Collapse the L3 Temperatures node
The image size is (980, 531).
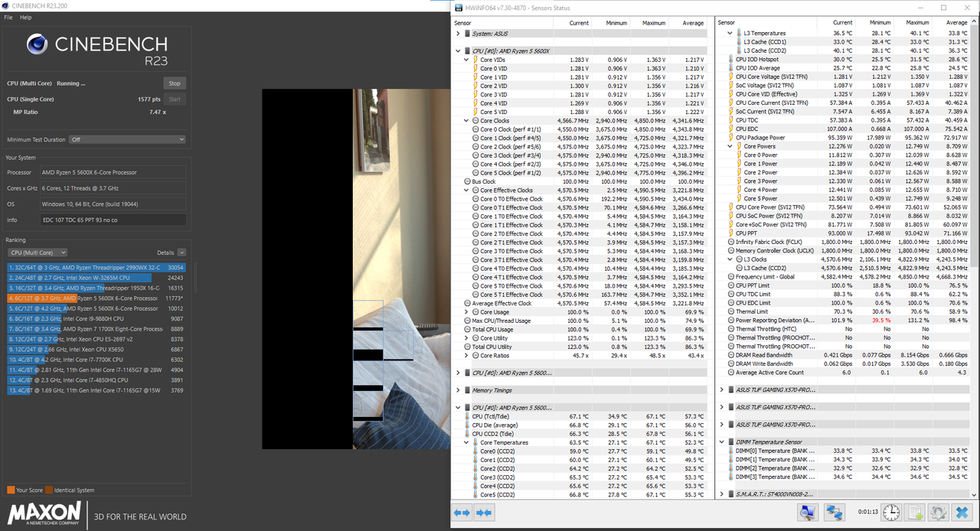pyautogui.click(x=730, y=34)
